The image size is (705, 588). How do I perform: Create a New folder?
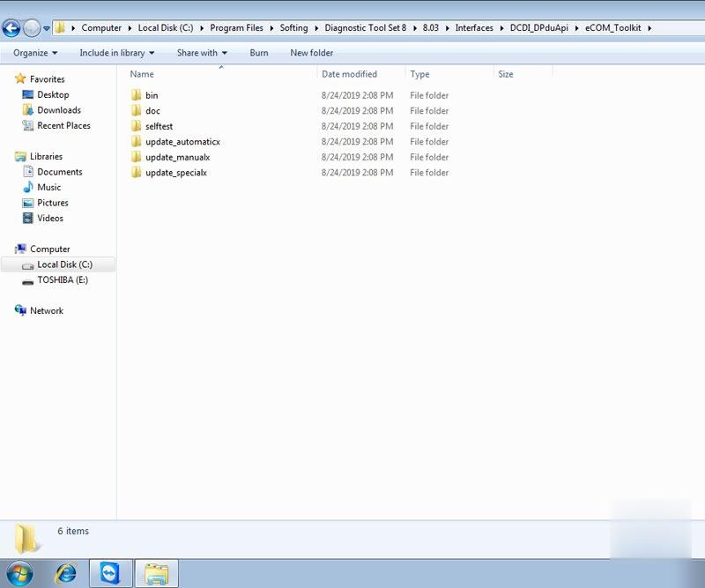tap(312, 53)
